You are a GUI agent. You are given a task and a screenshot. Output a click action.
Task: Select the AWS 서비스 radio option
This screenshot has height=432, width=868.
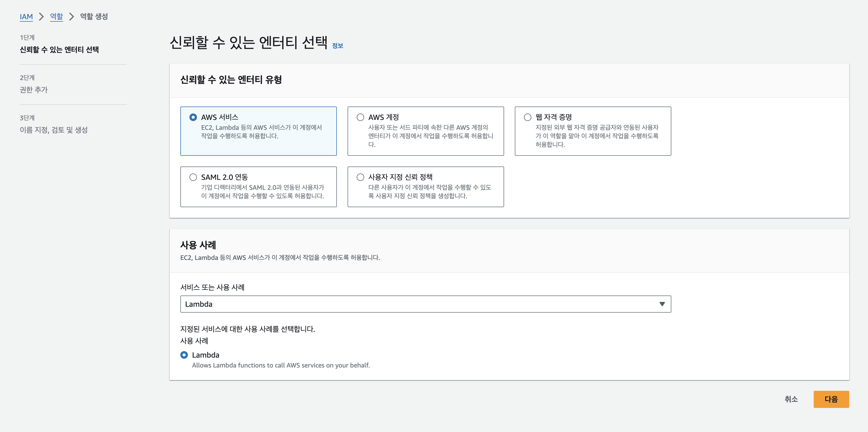click(x=193, y=117)
